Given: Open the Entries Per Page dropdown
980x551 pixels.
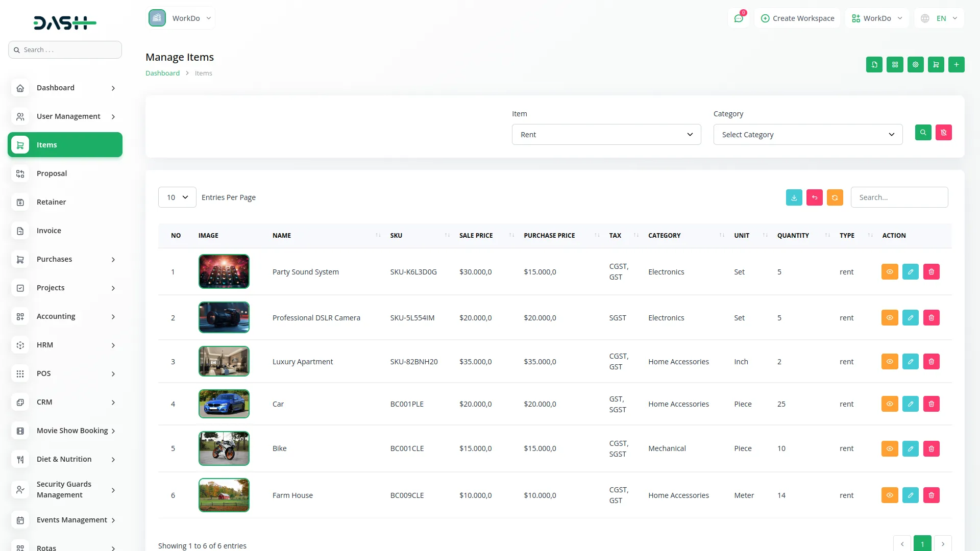Looking at the screenshot, I should (x=177, y=197).
